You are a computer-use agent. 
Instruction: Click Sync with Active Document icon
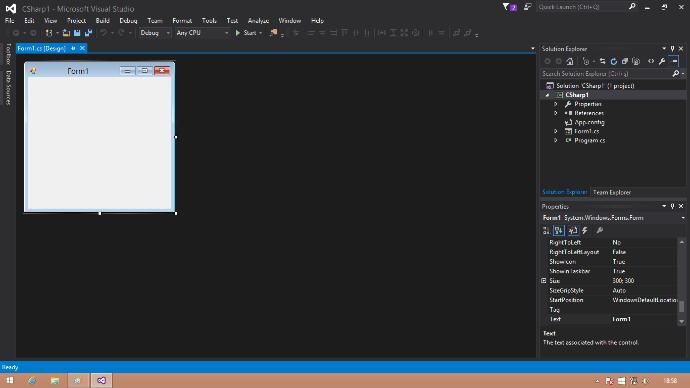pyautogui.click(x=602, y=61)
